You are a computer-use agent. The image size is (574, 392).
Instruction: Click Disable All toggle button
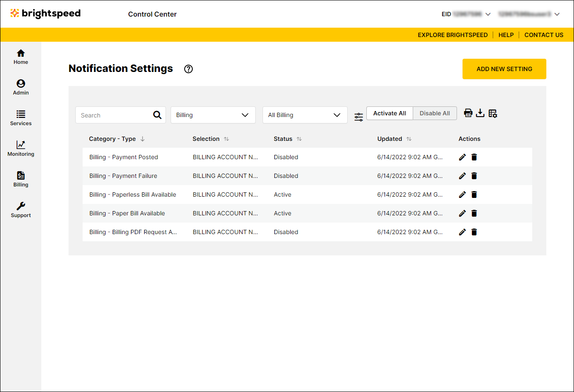435,113
